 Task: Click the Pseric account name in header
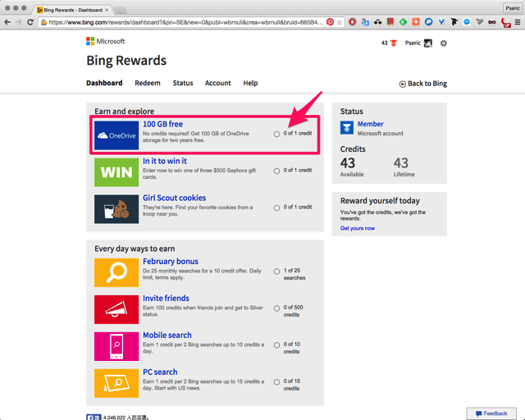[413, 43]
